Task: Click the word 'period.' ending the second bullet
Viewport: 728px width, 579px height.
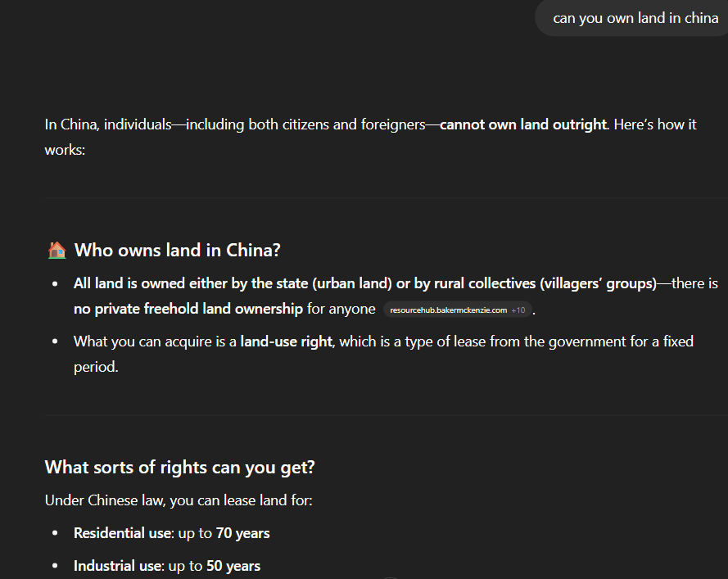Action: click(96, 367)
